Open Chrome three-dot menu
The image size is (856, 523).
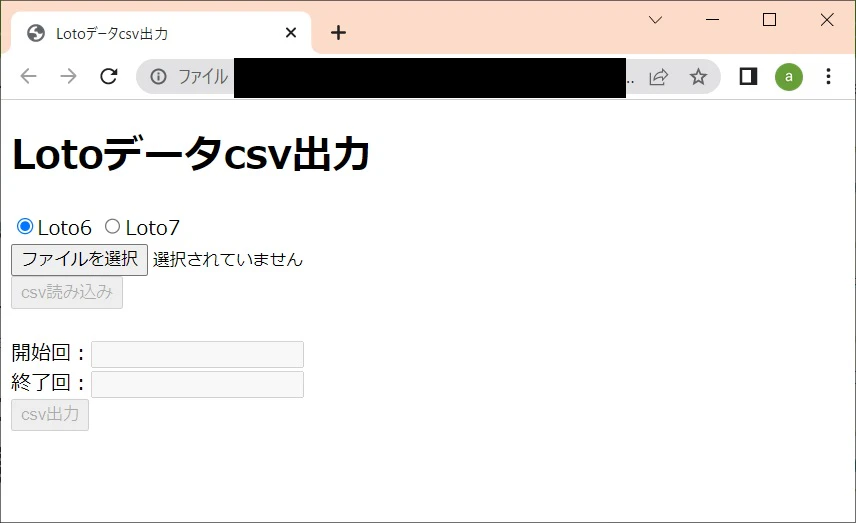pos(828,76)
